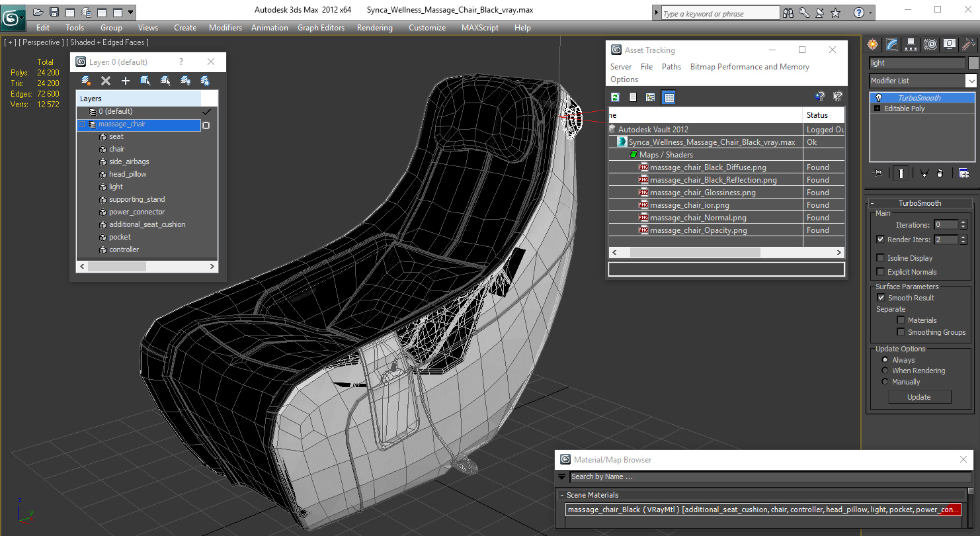Toggle Show End Result icon
Screen dimensions: 980x536
901,173
